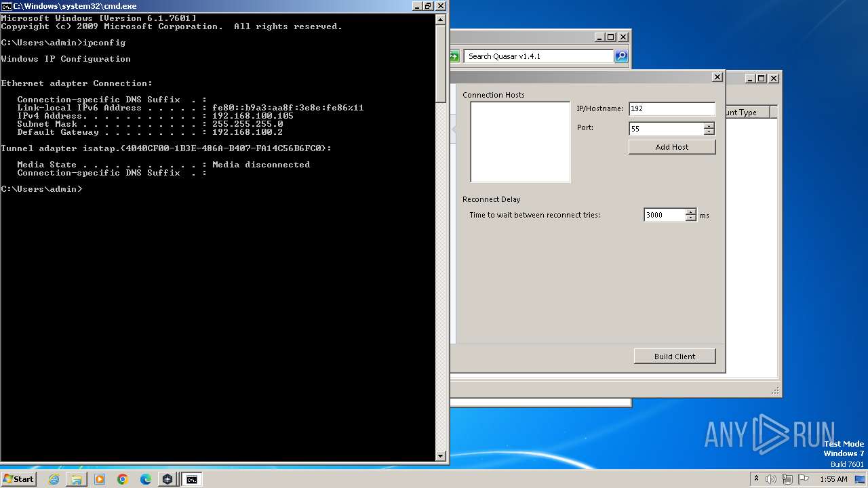Minimize the Quasar main window
Screen dimensions: 868x488
click(x=751, y=79)
